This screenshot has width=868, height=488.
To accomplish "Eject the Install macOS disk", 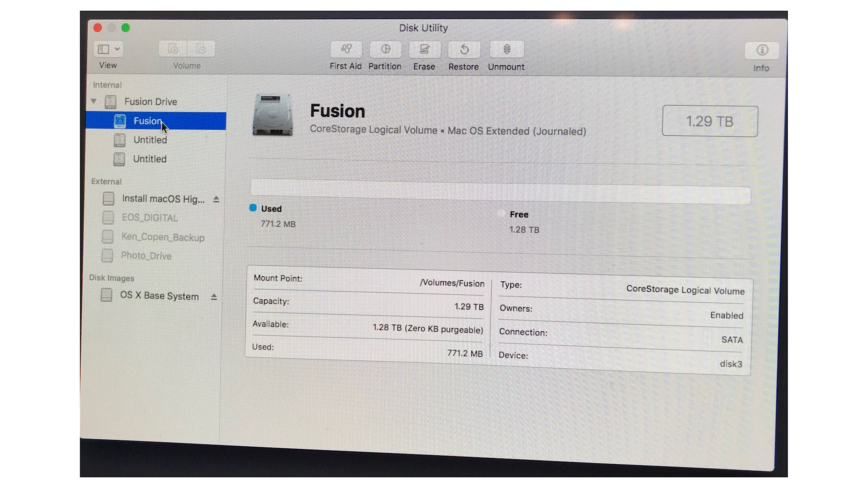I will [x=216, y=200].
